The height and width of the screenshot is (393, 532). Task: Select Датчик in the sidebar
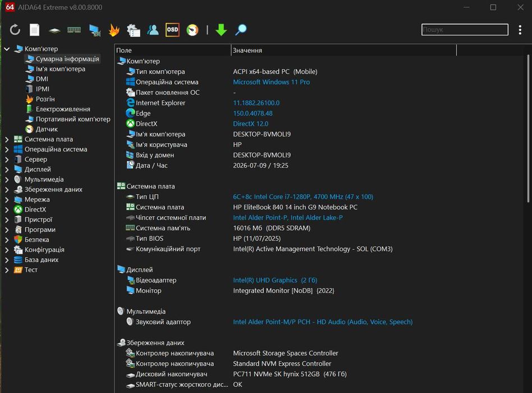point(47,129)
